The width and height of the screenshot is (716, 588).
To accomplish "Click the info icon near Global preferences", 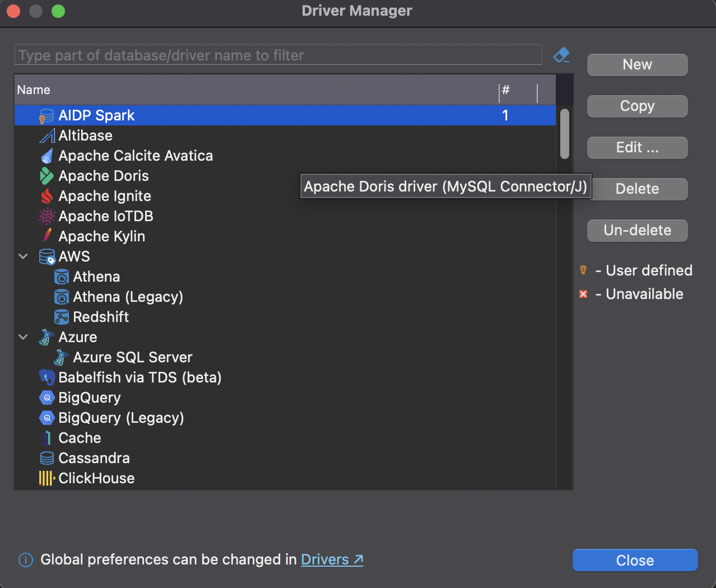I will [x=26, y=560].
